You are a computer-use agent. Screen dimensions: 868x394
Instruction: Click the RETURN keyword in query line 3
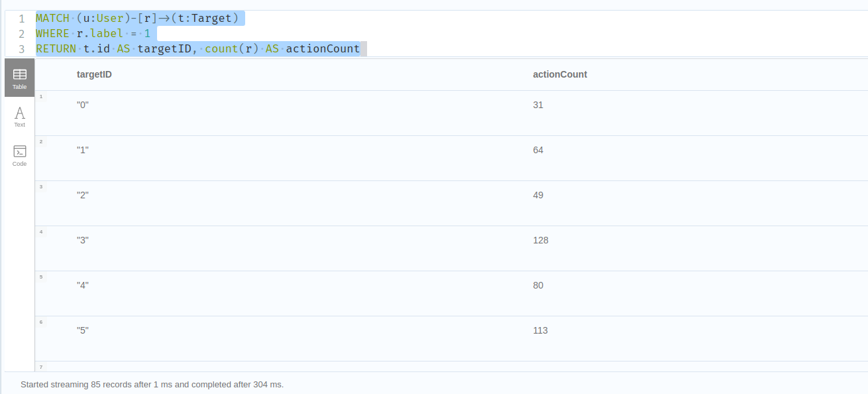pos(56,48)
